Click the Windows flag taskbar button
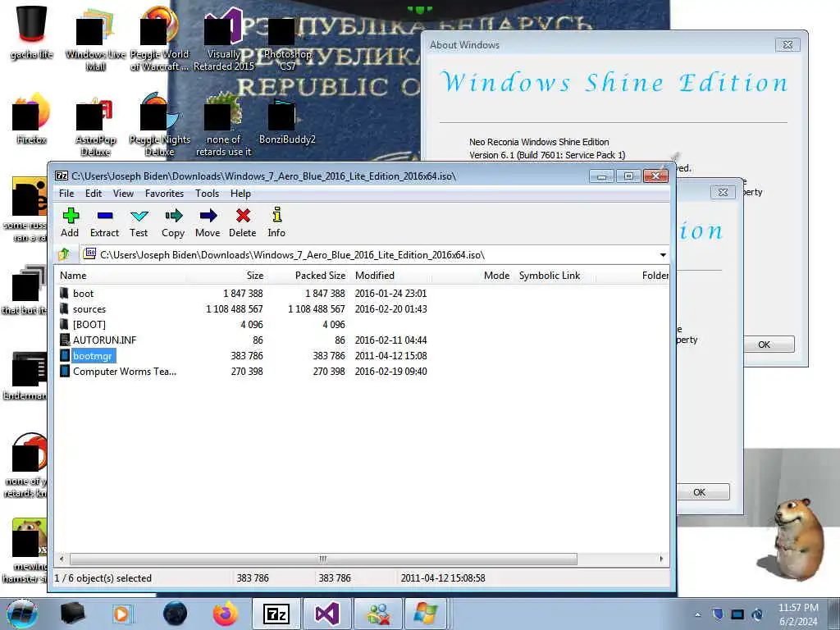 click(x=426, y=614)
